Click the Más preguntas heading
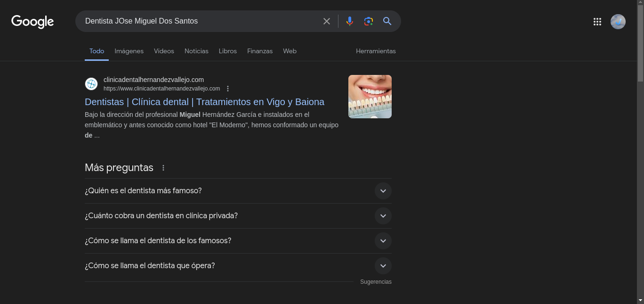Viewport: 644px width, 304px height. point(119,168)
